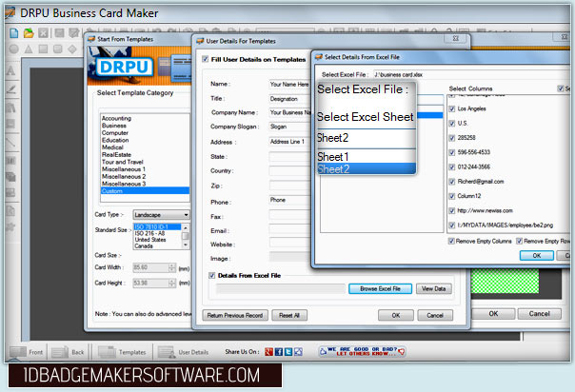Click the Title Designation input field
Image resolution: width=575 pixels, height=392 pixels.
pos(289,99)
